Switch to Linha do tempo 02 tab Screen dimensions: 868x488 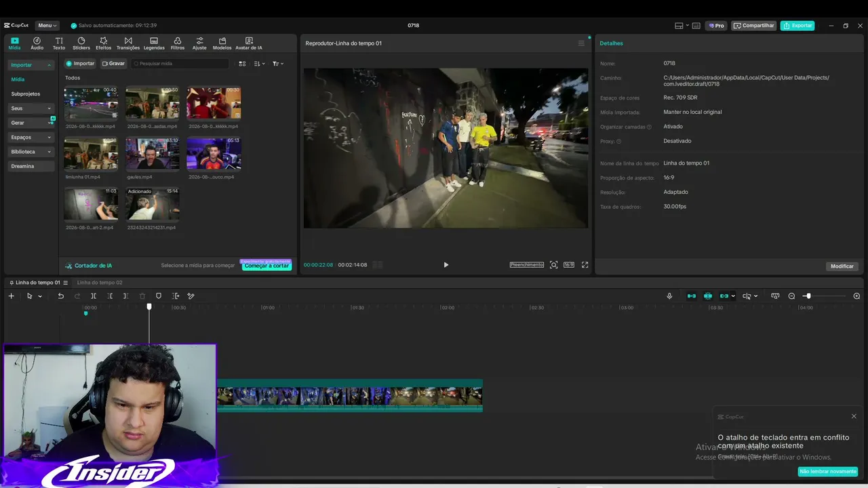point(100,283)
